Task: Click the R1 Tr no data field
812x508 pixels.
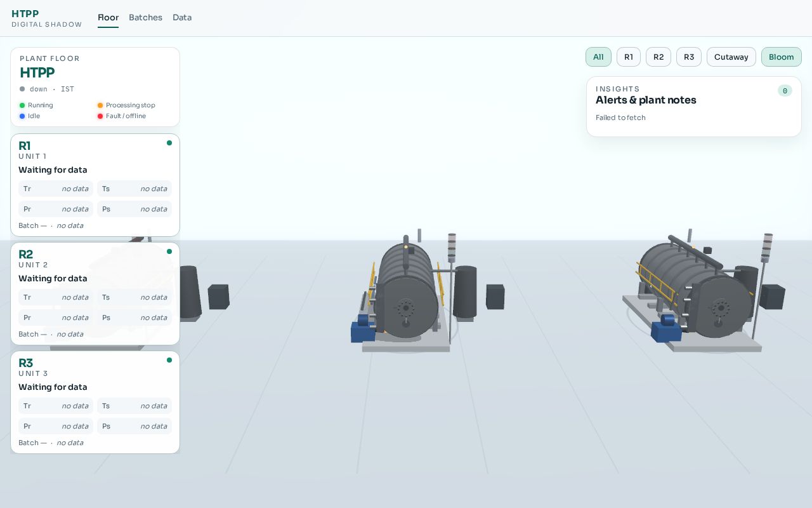Action: tap(56, 189)
